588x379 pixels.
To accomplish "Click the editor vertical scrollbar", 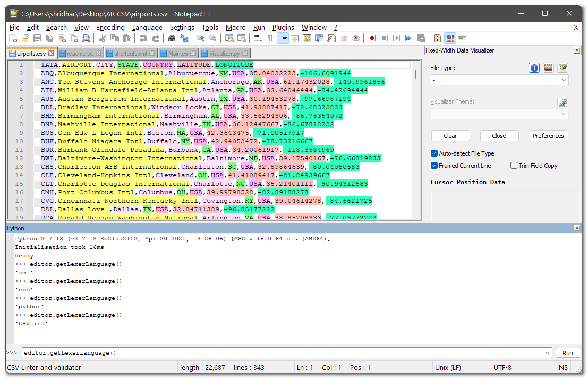I will 417,143.
